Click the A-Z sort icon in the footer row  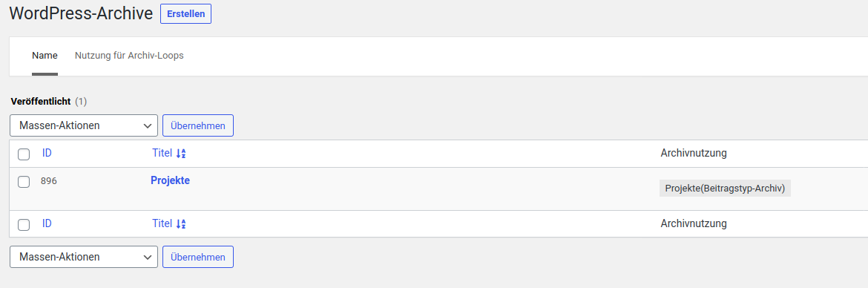click(x=181, y=224)
